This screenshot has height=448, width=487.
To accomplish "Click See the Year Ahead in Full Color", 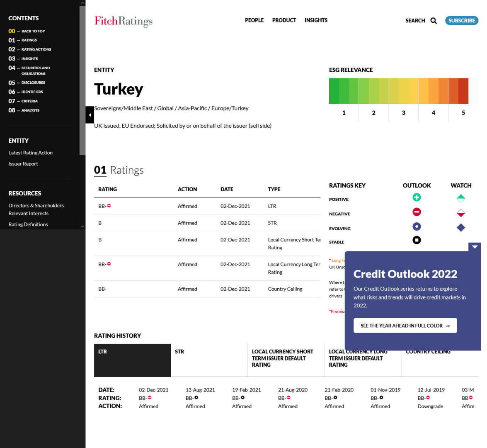I will coord(405,326).
